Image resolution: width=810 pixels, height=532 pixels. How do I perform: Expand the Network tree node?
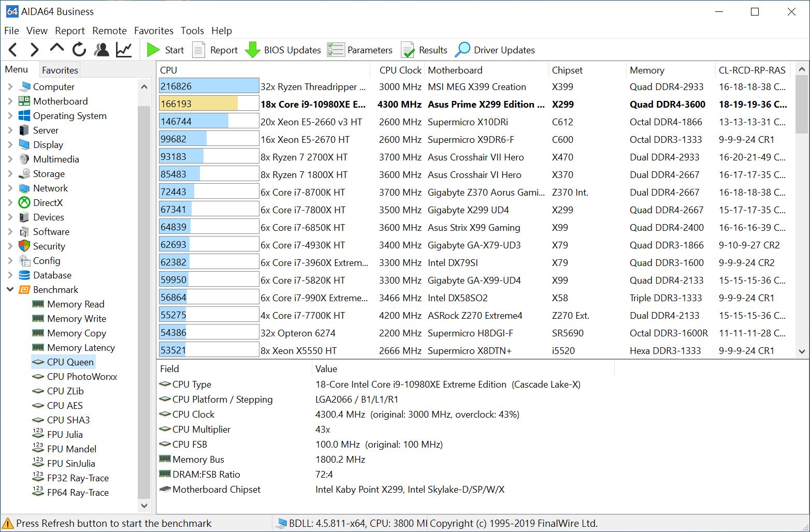click(x=10, y=188)
